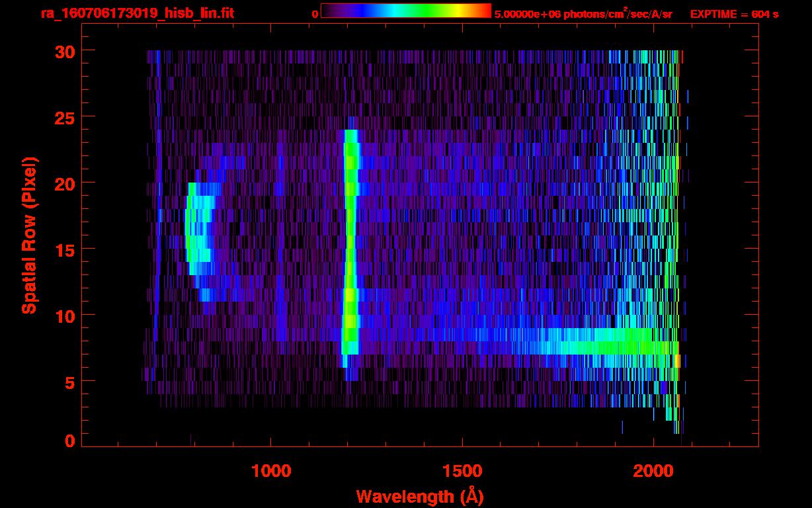Click the color bar minimum label 0
812x508 pixels.
315,14
